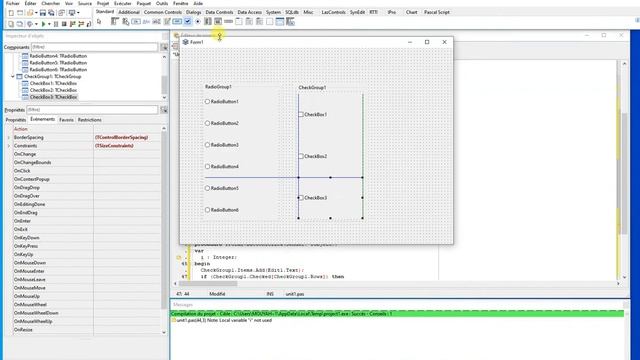Image resolution: width=640 pixels, height=360 pixels.
Task: Select RadioButton5 on Form1
Action: tap(222, 188)
